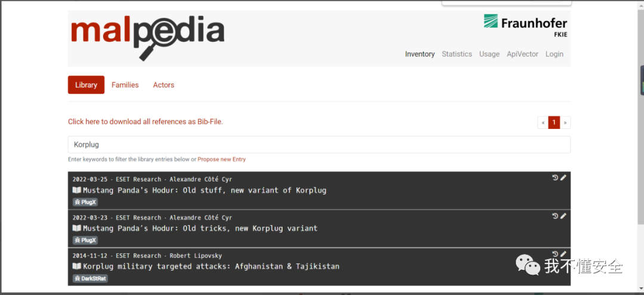Viewport: 644px width, 295px height.
Task: Go to previous page with « button
Action: click(543, 122)
